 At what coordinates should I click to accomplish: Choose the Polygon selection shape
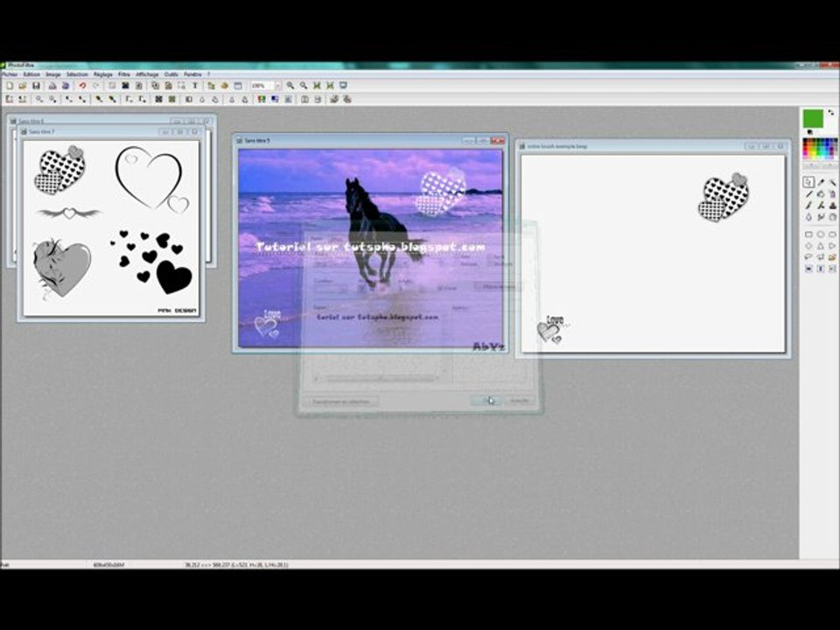click(x=821, y=257)
